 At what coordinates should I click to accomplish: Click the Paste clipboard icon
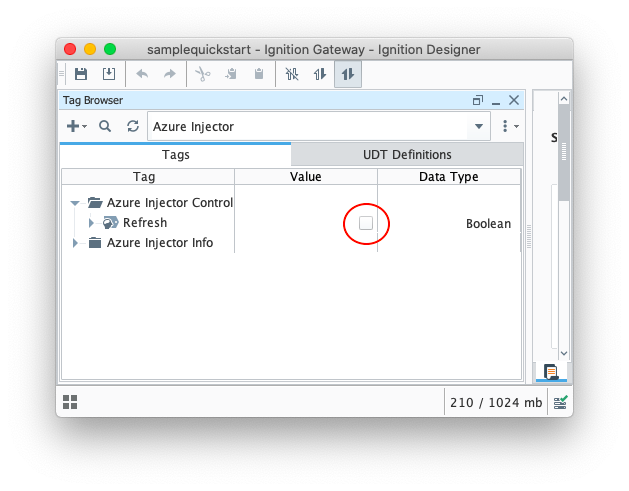click(259, 74)
